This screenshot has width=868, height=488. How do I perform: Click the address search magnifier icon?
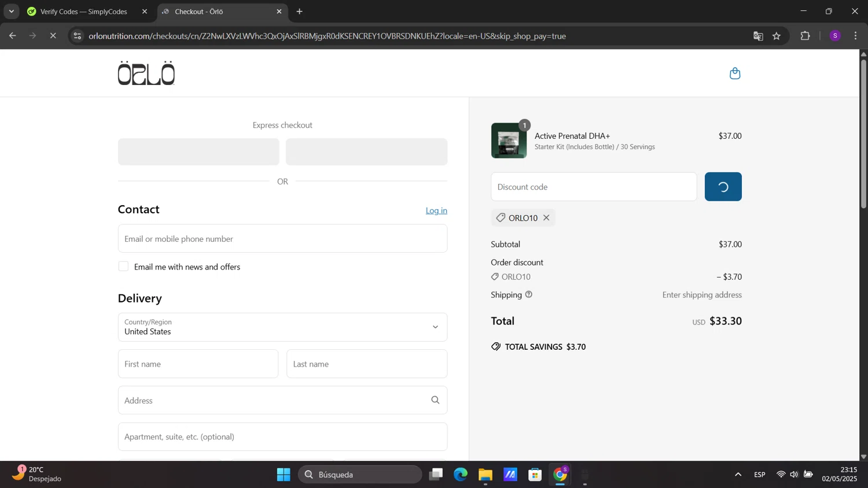pyautogui.click(x=435, y=400)
